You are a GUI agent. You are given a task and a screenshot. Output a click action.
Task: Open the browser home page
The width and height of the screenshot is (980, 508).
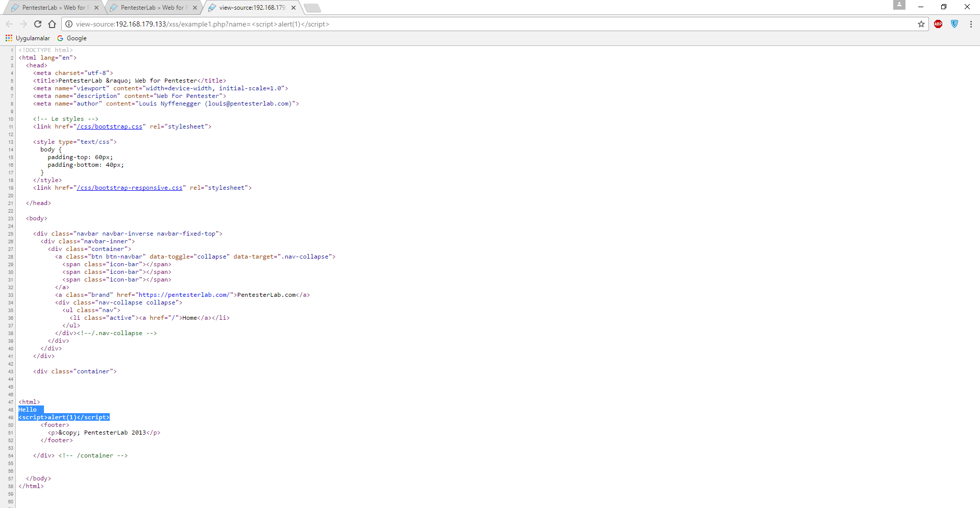pos(52,24)
